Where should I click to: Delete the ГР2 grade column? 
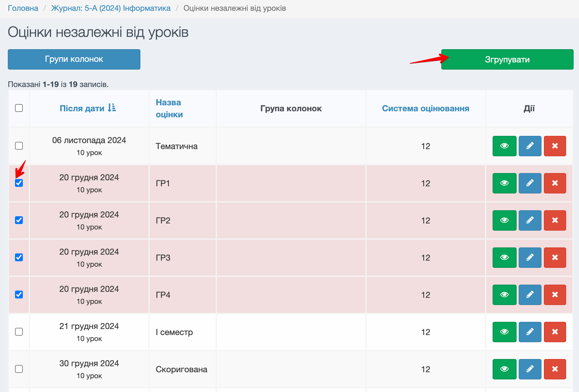coord(555,220)
